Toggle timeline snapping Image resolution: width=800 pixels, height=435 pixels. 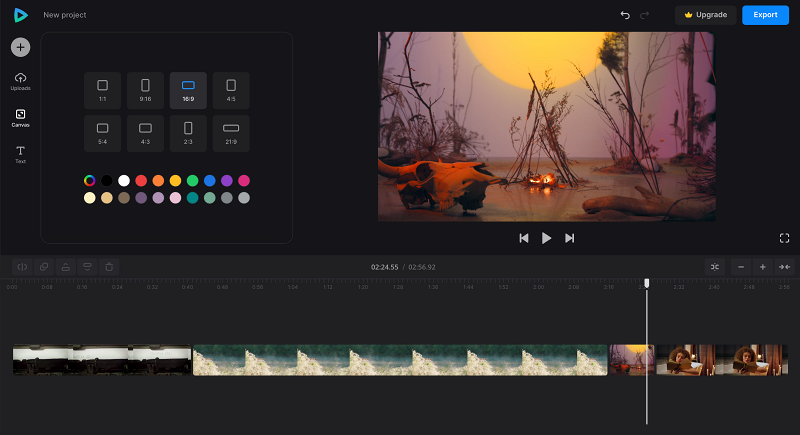pyautogui.click(x=715, y=267)
